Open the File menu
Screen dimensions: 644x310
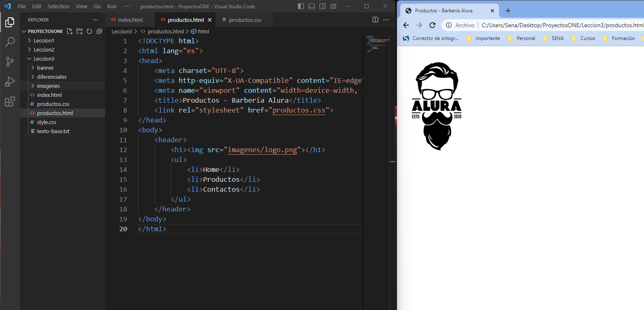click(x=22, y=6)
